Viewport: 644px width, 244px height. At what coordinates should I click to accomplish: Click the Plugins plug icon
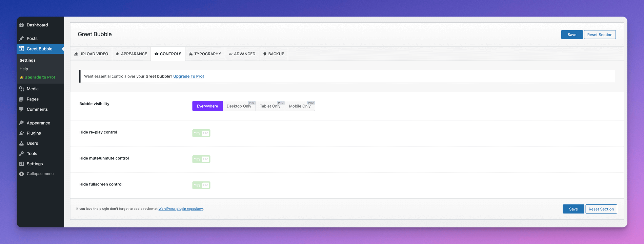click(22, 133)
